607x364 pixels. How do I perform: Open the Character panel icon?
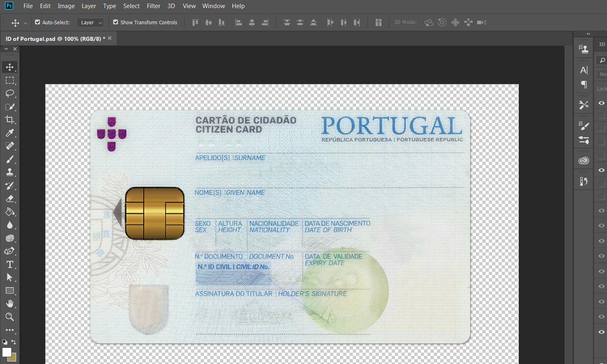point(584,70)
